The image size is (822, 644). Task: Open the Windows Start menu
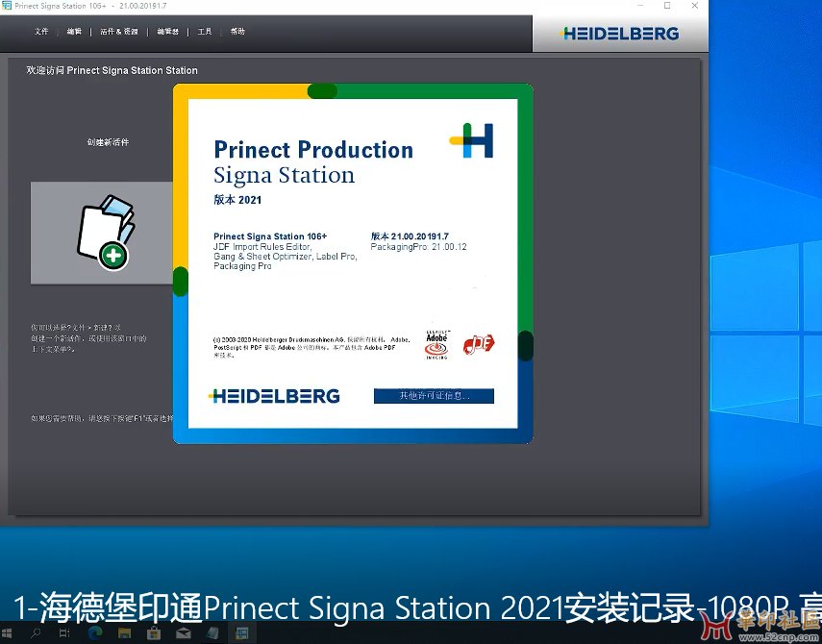point(7,633)
